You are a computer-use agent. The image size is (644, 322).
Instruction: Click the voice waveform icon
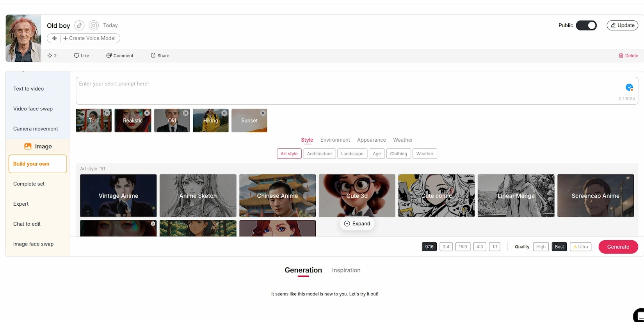[x=54, y=38]
